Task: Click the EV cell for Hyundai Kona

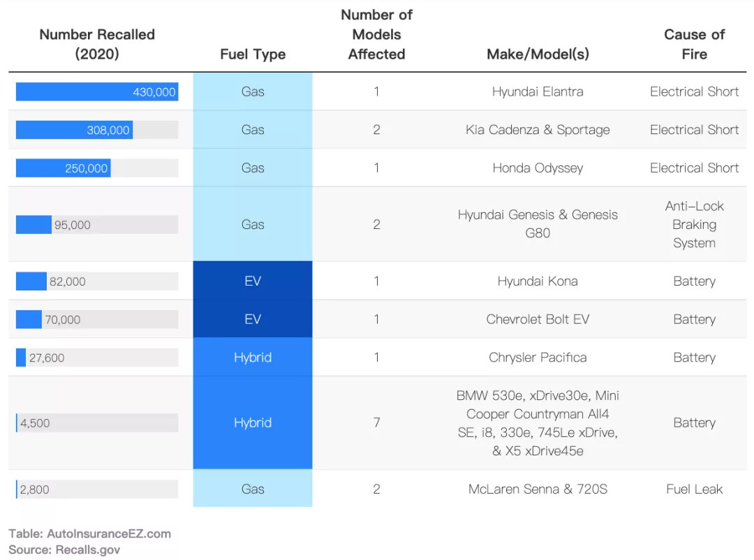Action: 253,281
